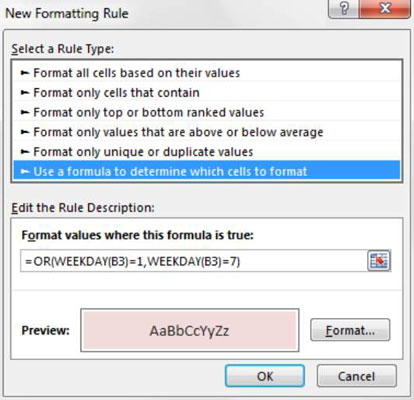Screen dimensions: 414x400
Task: Pick 'Format only unique or duplicate values'
Action: tap(207, 152)
